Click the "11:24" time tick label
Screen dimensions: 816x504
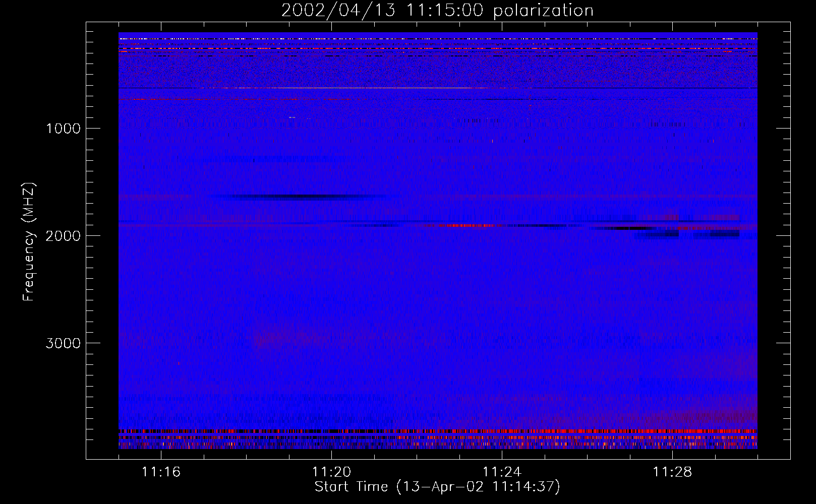(x=502, y=472)
